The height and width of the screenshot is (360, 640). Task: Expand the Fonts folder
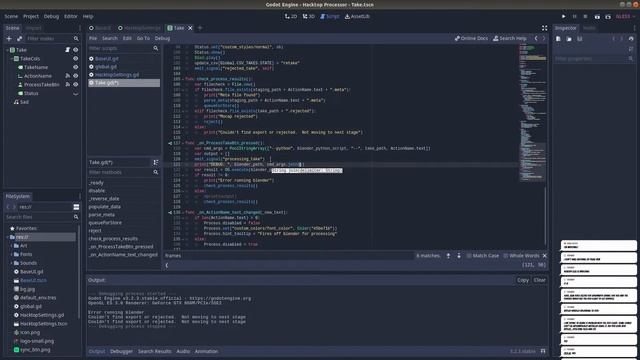(x=11, y=254)
